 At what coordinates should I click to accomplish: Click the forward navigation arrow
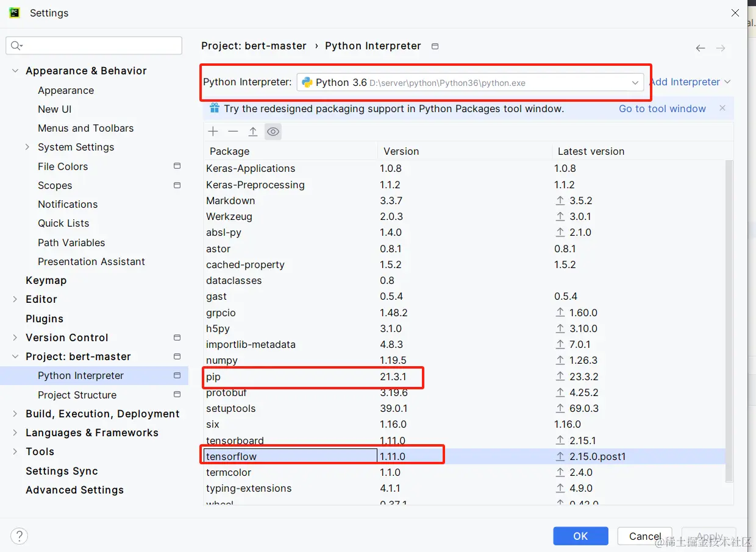tap(721, 48)
